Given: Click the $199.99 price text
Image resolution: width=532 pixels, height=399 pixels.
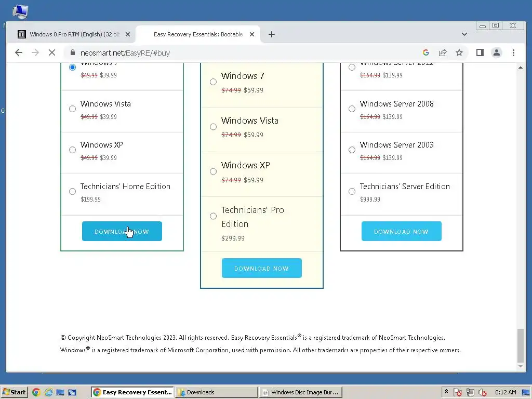Looking at the screenshot, I should [90, 199].
